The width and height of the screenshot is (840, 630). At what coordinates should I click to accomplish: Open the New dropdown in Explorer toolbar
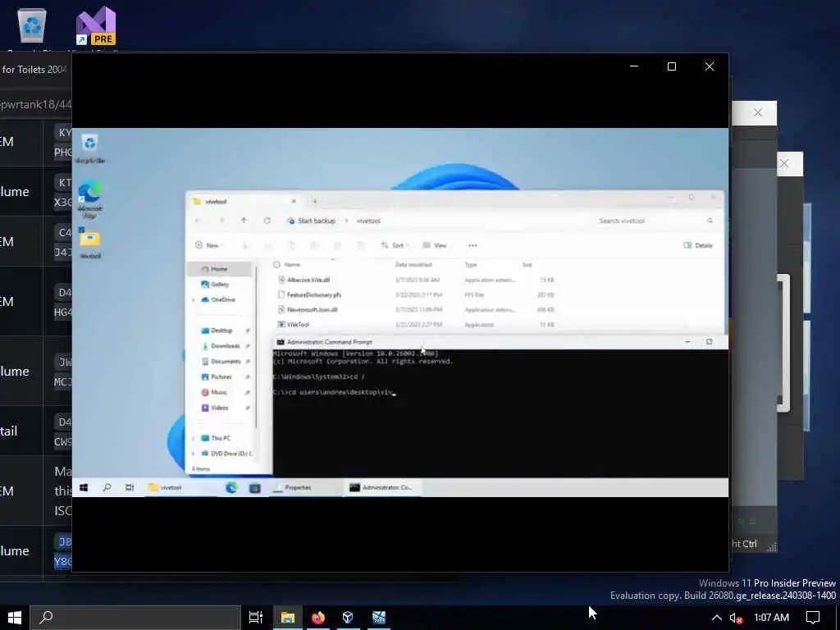[209, 245]
